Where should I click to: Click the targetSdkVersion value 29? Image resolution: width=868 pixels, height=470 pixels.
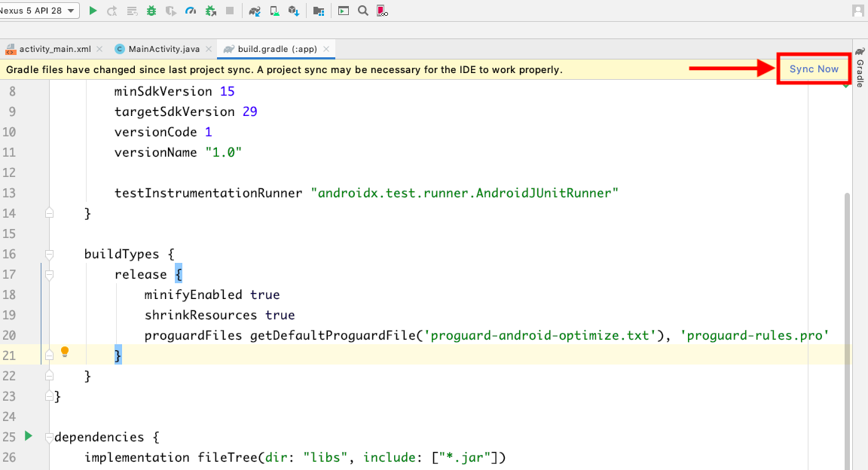click(x=249, y=111)
